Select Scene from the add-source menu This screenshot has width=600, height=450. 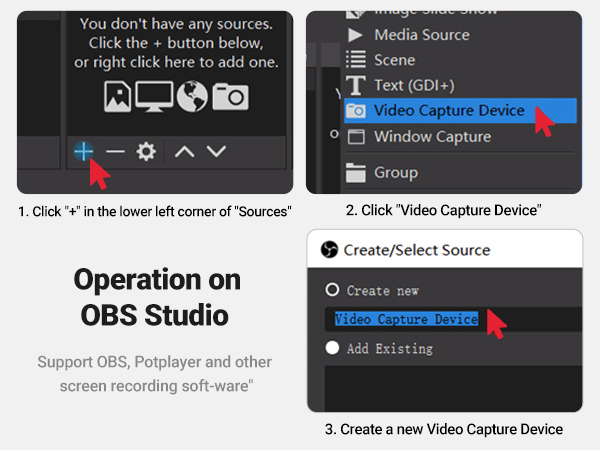460,60
